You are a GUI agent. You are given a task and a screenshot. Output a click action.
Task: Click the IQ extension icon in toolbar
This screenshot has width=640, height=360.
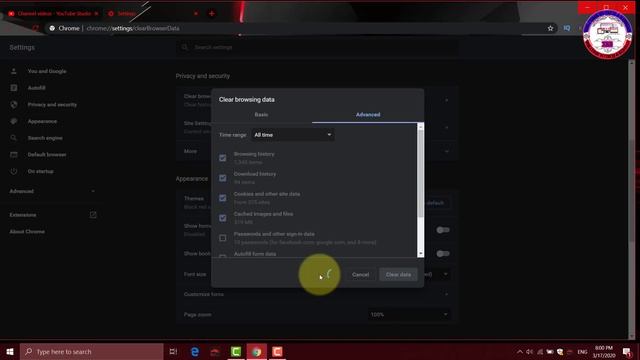click(x=567, y=28)
